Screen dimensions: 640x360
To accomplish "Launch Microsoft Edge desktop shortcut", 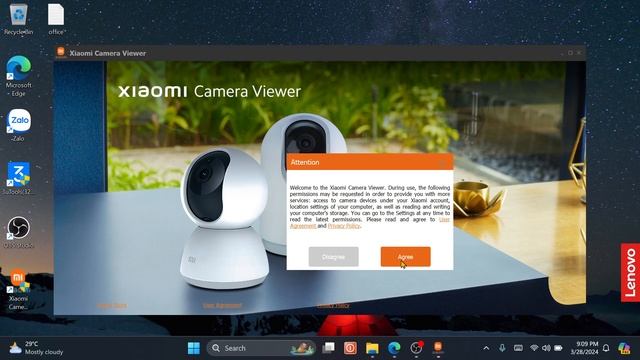I will [18, 76].
